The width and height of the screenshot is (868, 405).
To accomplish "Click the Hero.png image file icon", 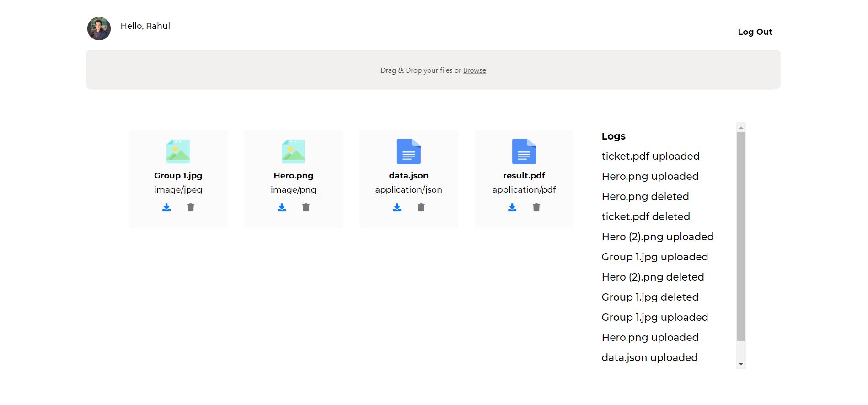I will (x=293, y=151).
